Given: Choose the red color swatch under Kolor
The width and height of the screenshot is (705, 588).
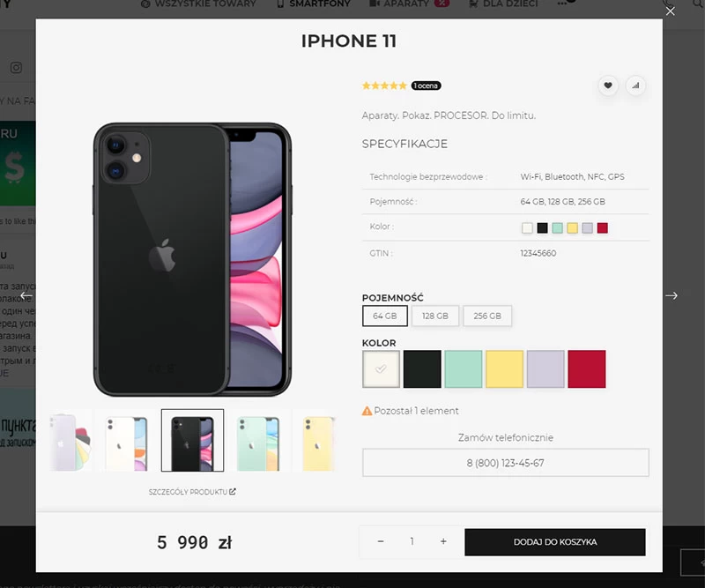Looking at the screenshot, I should pos(586,368).
